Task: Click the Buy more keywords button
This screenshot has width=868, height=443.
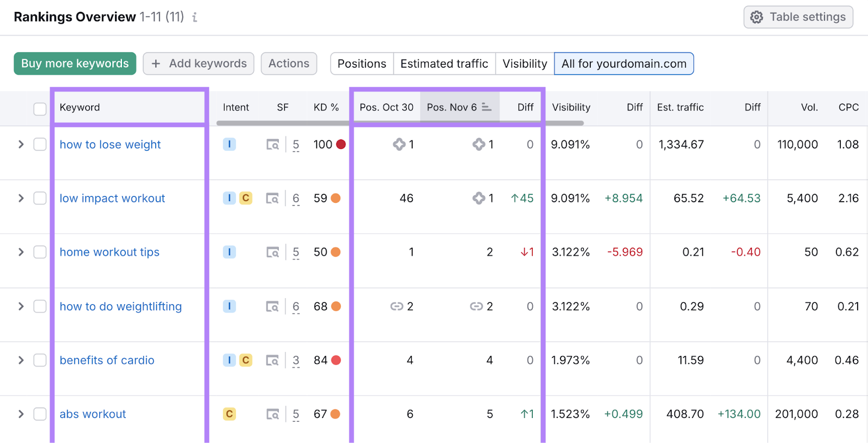Action: 75,63
